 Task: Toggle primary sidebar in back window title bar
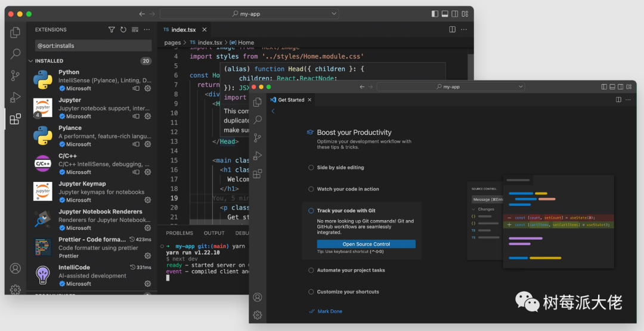[435, 14]
